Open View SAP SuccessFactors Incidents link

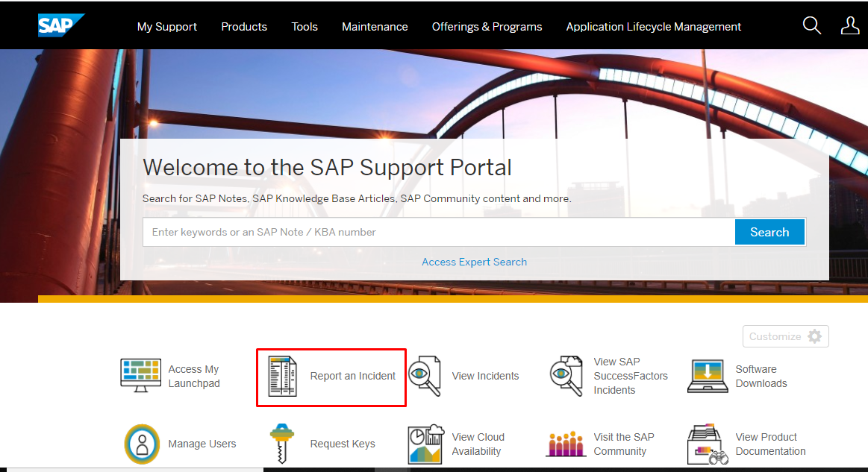[x=631, y=376]
